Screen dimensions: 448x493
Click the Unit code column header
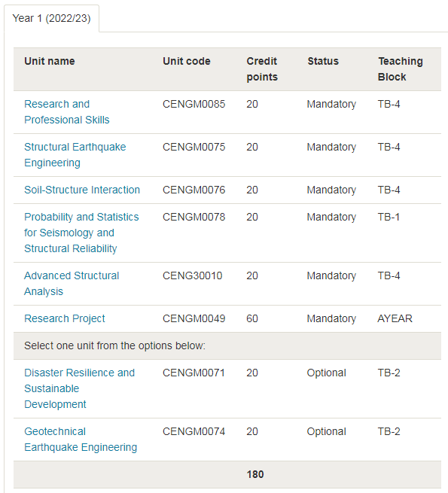coord(187,61)
